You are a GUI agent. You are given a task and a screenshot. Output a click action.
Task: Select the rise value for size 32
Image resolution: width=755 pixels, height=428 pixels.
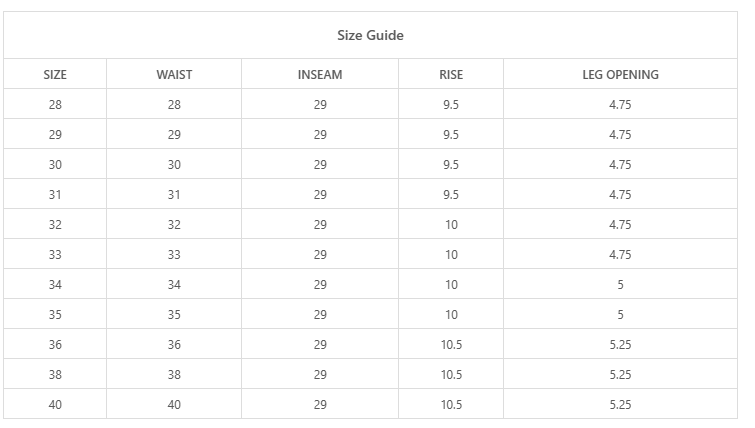(x=451, y=225)
